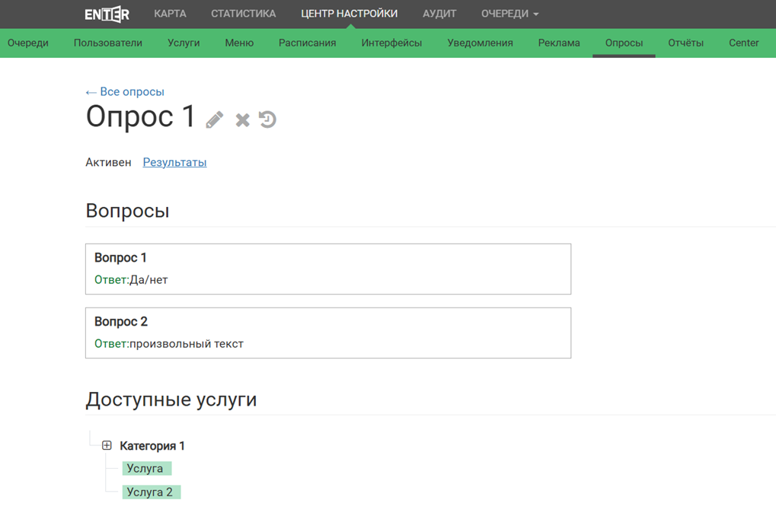This screenshot has height=532, width=776.
Task: Go back via Все опросы link
Action: [125, 91]
